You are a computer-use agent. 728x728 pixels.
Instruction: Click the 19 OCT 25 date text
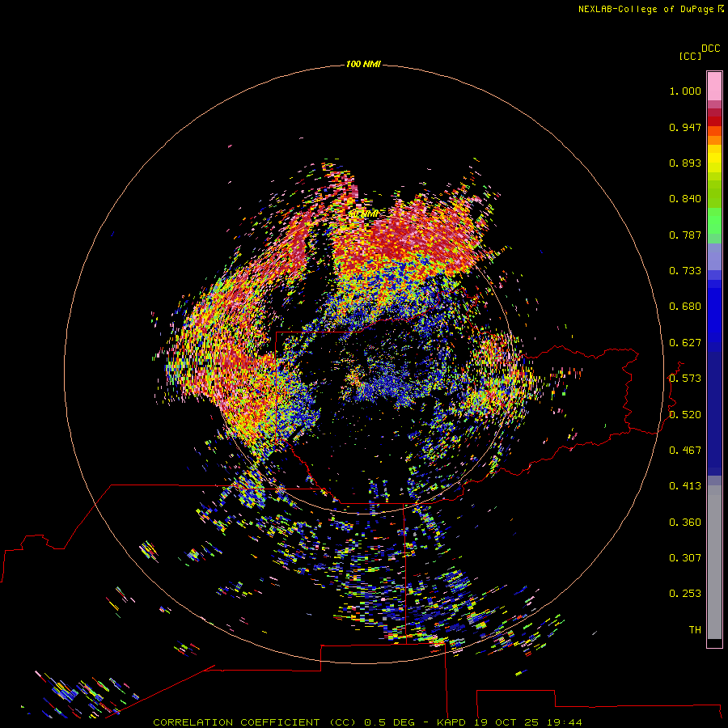(506, 722)
